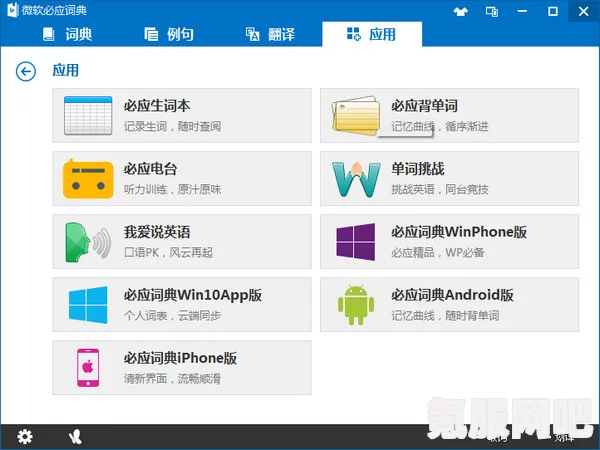Screen dimensions: 600x450
Task: Launch 必应电台 title
Action: [150, 169]
